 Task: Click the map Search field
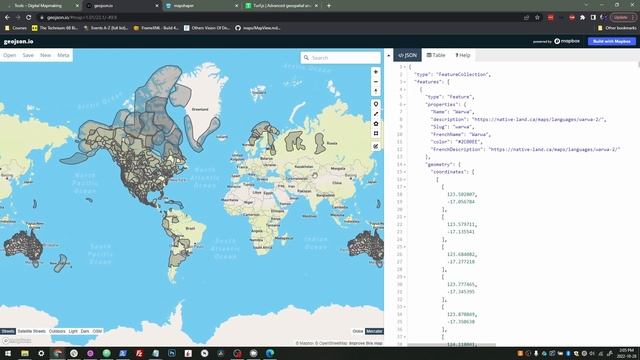[x=340, y=58]
